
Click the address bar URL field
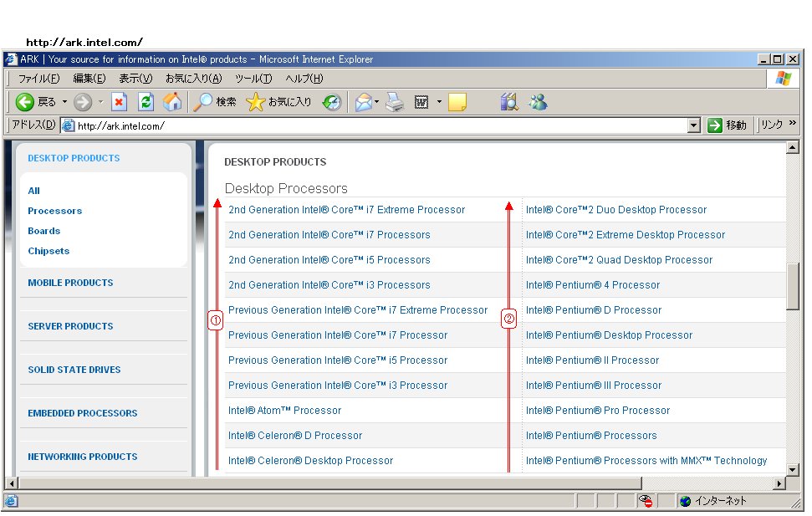pos(376,125)
